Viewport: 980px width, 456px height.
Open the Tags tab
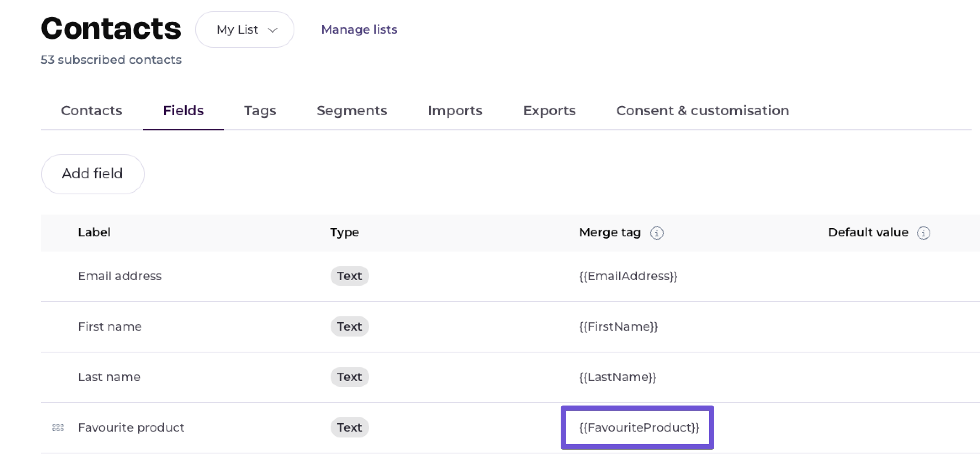click(x=260, y=111)
